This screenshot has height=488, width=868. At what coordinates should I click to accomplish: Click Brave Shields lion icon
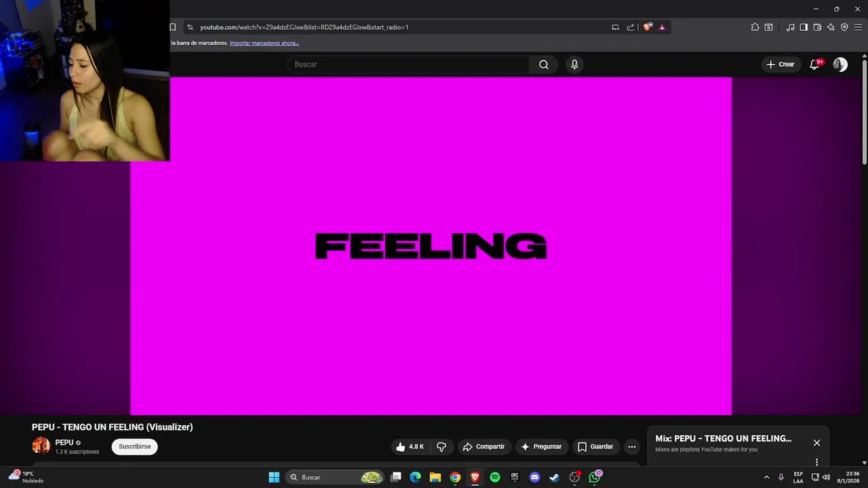point(648,27)
